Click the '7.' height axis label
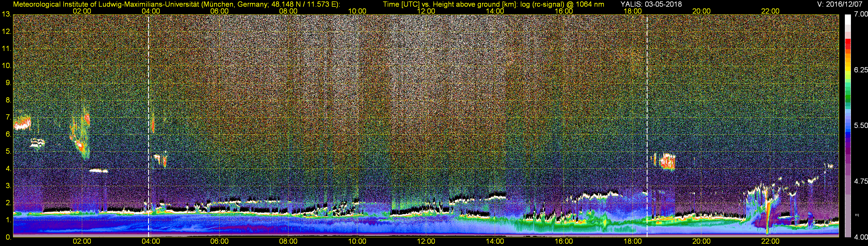868x246 pixels. [x=9, y=117]
